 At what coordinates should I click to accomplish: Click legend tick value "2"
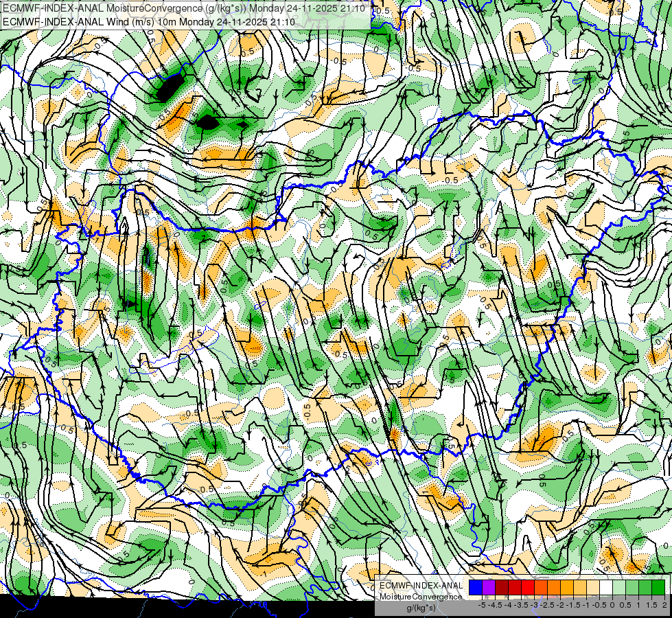coord(664,605)
